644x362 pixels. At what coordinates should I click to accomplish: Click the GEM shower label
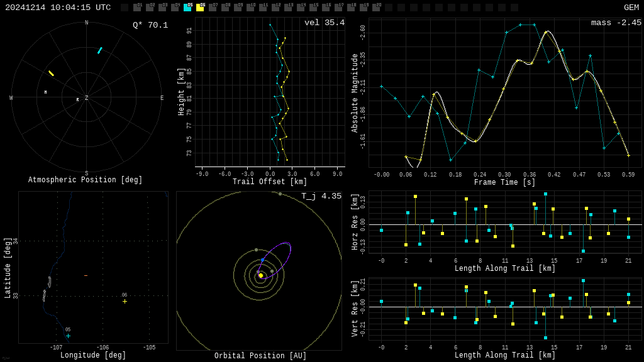pyautogui.click(x=631, y=8)
